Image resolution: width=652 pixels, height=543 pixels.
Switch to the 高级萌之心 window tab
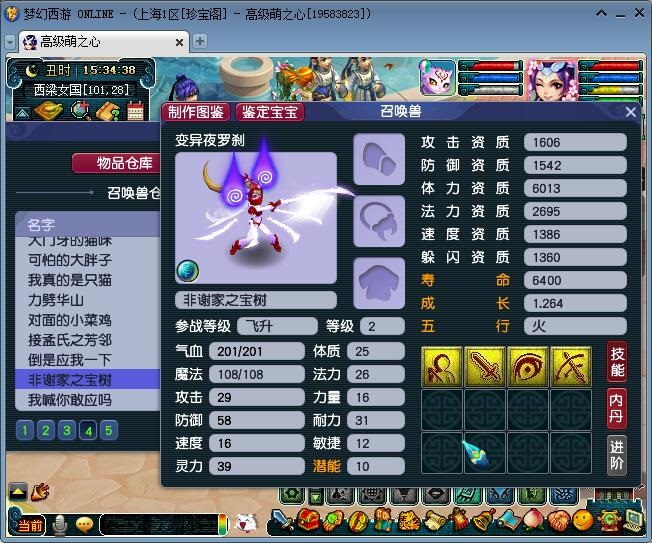click(x=104, y=42)
